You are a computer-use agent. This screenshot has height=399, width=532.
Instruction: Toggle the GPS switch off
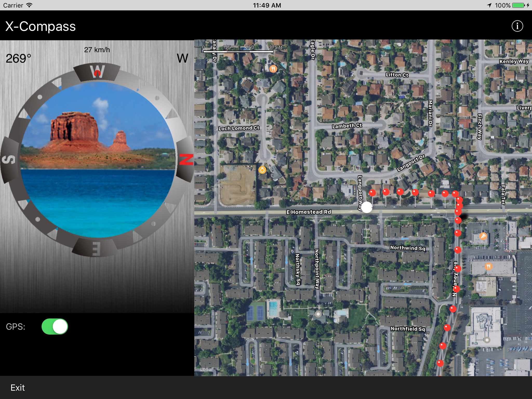pos(55,327)
